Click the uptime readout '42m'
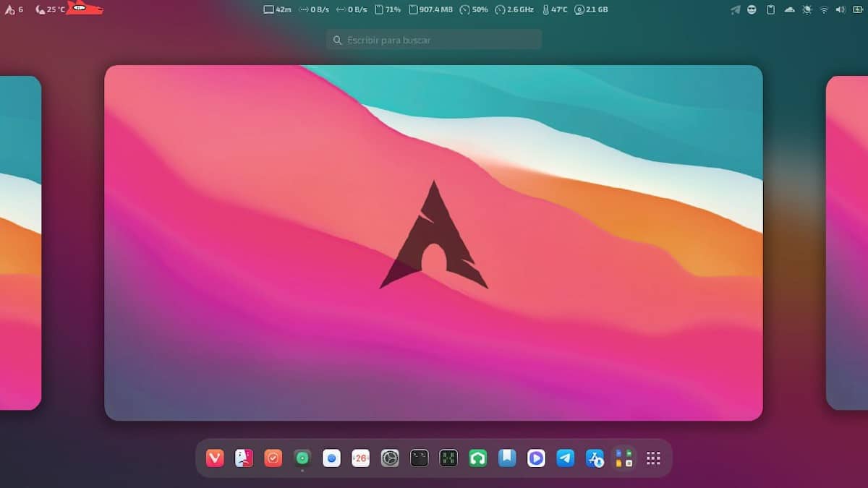868x488 pixels. 278,9
